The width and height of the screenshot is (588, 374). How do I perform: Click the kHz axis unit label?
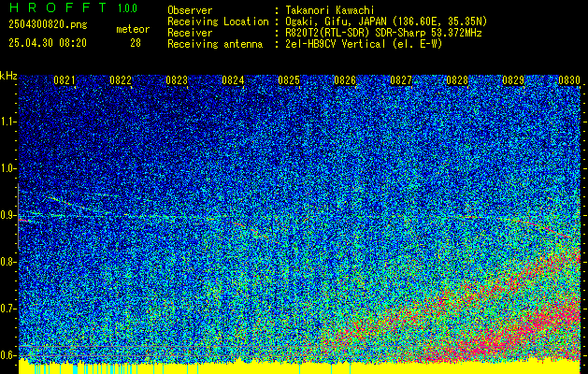(8, 76)
